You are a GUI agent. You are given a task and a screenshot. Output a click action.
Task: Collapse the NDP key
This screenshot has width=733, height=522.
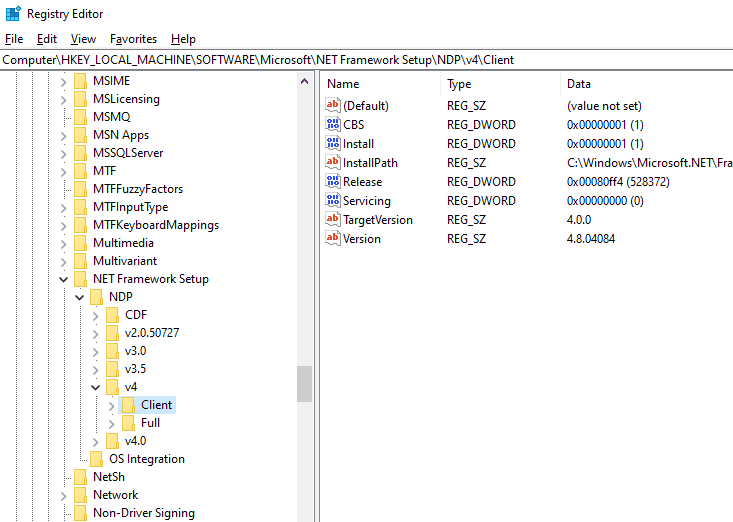click(x=79, y=297)
